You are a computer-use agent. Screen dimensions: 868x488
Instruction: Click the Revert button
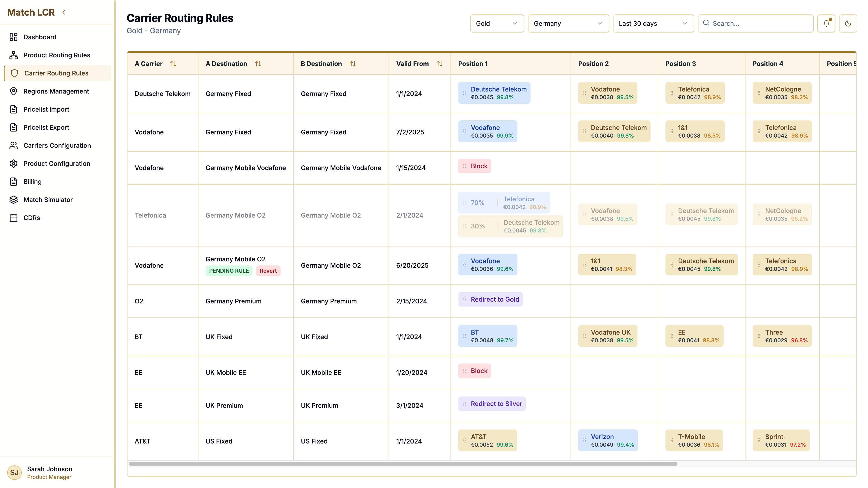268,271
